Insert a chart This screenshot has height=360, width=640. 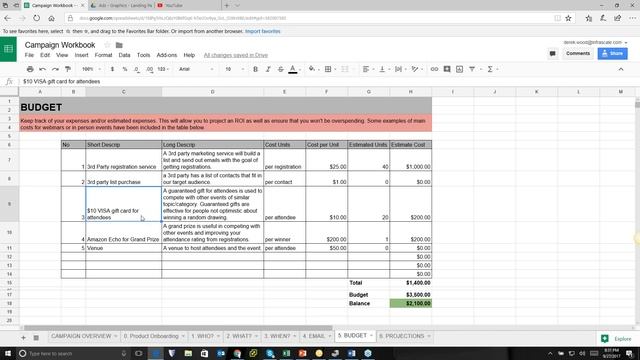tap(460, 69)
